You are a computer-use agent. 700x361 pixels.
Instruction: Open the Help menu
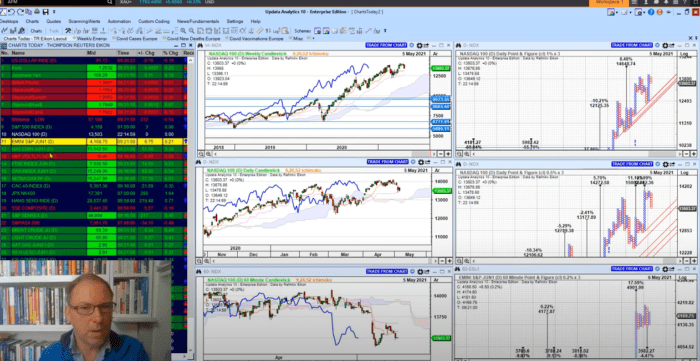tap(255, 21)
